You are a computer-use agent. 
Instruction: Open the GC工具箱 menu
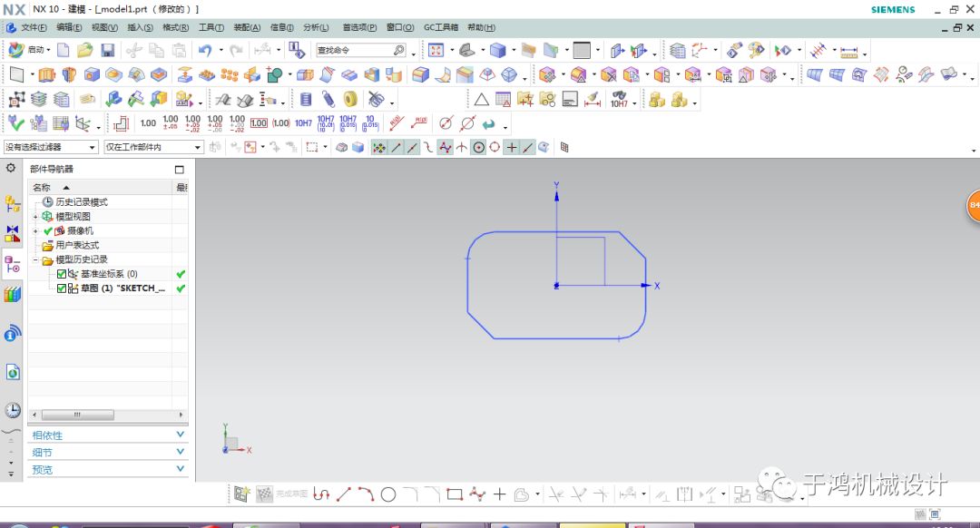pyautogui.click(x=441, y=27)
